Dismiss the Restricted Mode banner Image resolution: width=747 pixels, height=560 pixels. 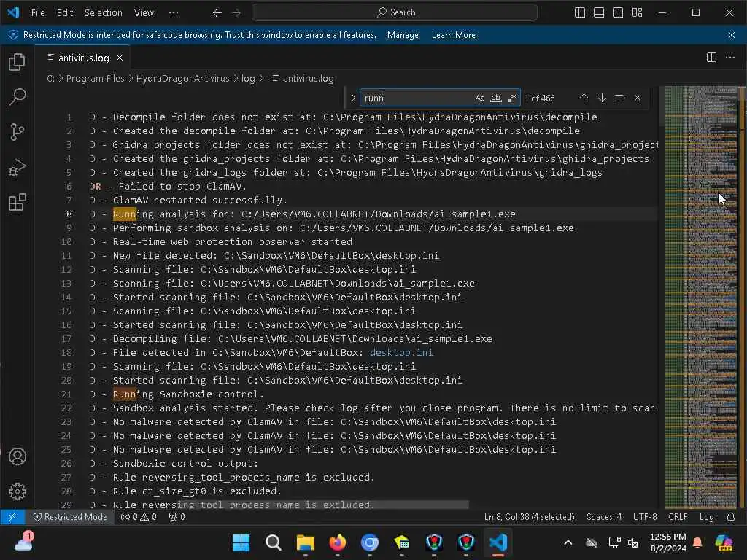click(732, 35)
